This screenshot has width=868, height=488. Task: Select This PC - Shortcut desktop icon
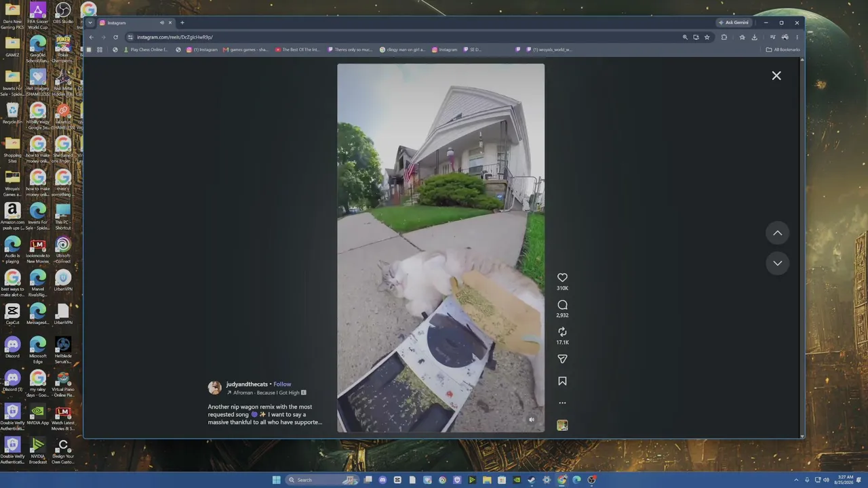pos(63,217)
